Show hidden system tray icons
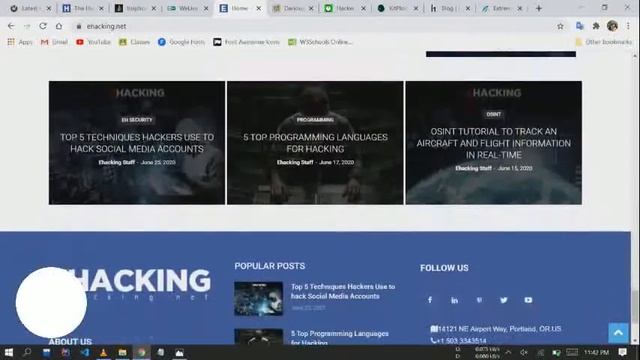This screenshot has width=640, height=360. pyautogui.click(x=508, y=352)
